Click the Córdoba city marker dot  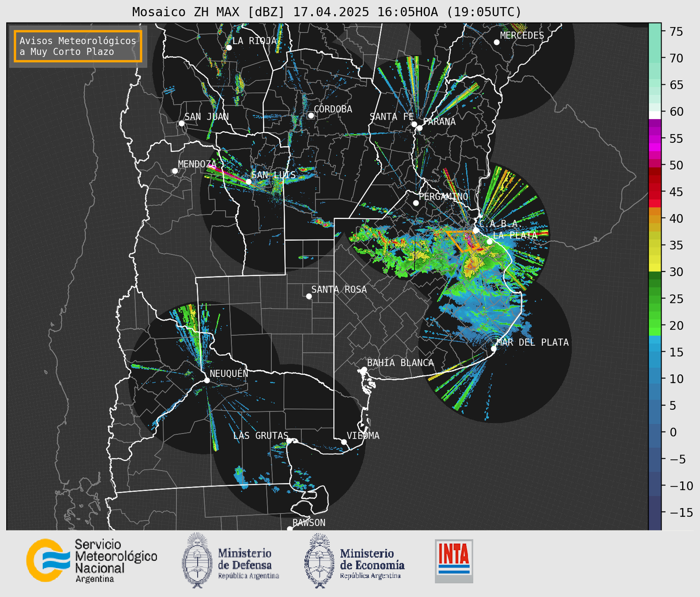click(311, 115)
